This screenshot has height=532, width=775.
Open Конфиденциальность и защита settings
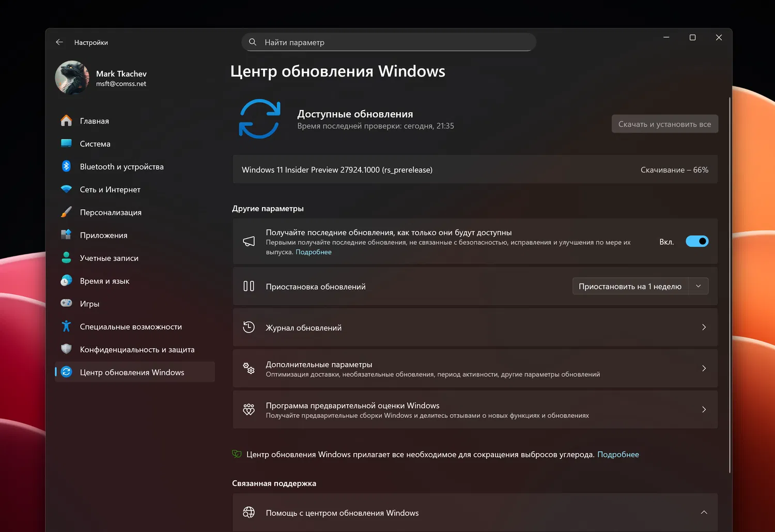(137, 349)
